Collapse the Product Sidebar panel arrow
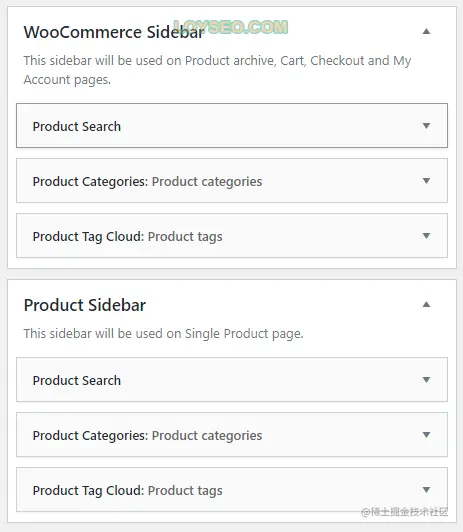This screenshot has width=463, height=532. [x=426, y=304]
